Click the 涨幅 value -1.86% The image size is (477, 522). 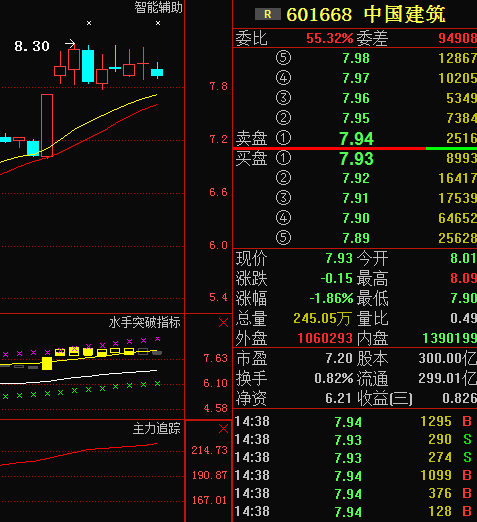click(x=331, y=298)
